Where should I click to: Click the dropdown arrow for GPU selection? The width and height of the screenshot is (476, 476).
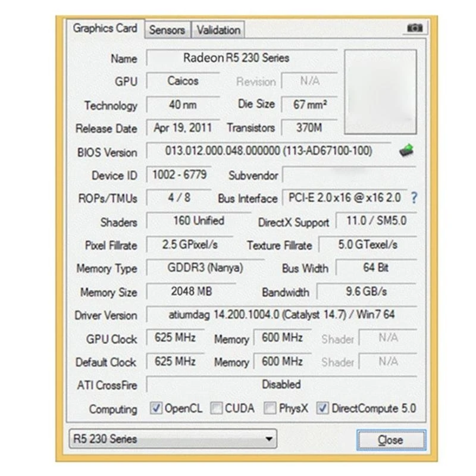click(269, 439)
